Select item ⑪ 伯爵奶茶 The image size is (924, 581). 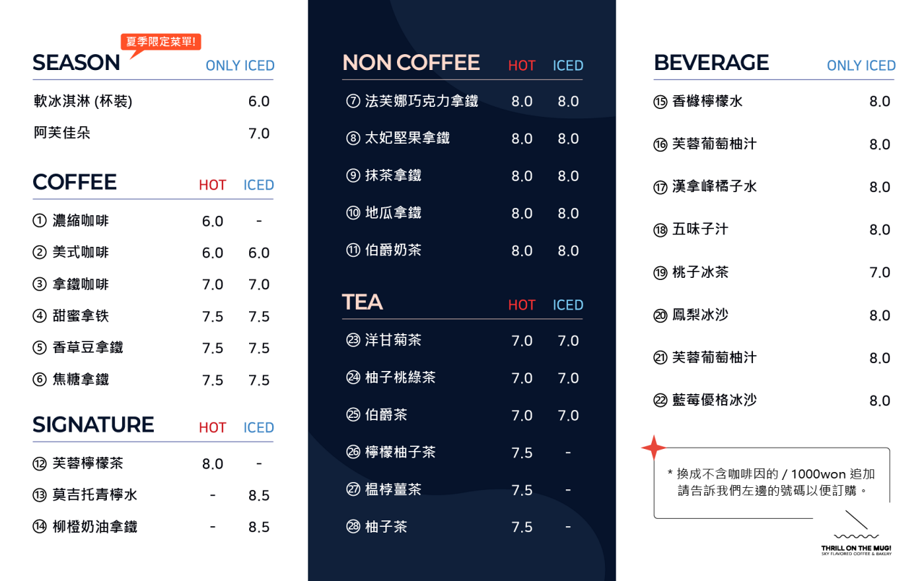384,250
